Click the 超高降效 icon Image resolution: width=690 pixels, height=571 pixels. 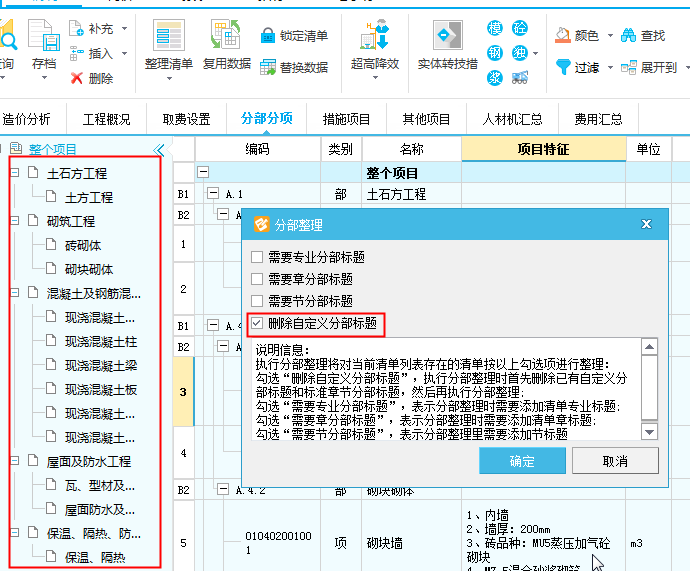point(374,36)
